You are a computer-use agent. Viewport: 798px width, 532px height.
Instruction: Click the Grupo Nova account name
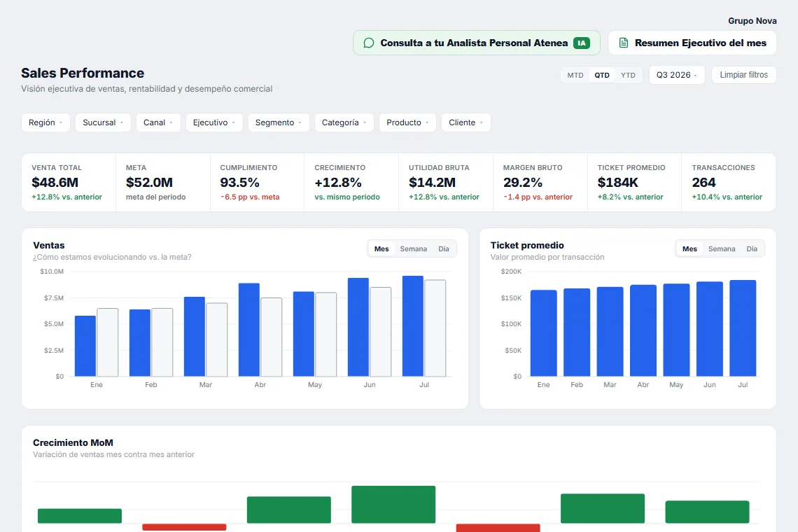tap(752, 21)
